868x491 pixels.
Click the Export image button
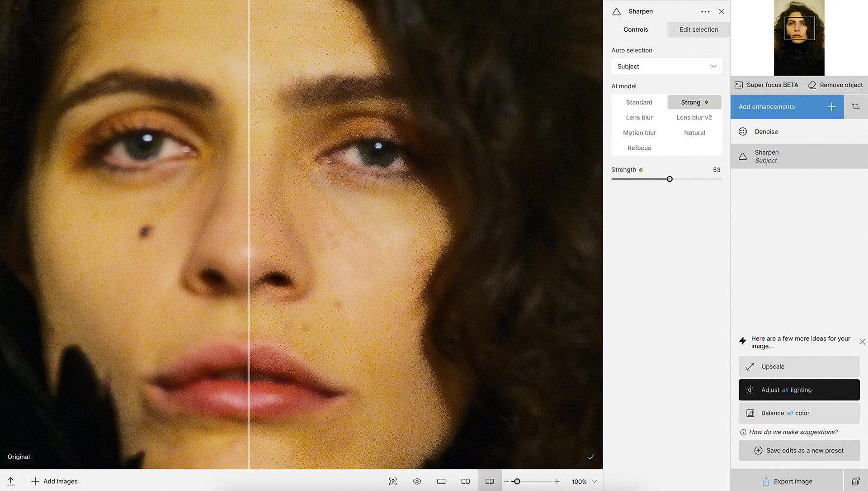coord(787,481)
